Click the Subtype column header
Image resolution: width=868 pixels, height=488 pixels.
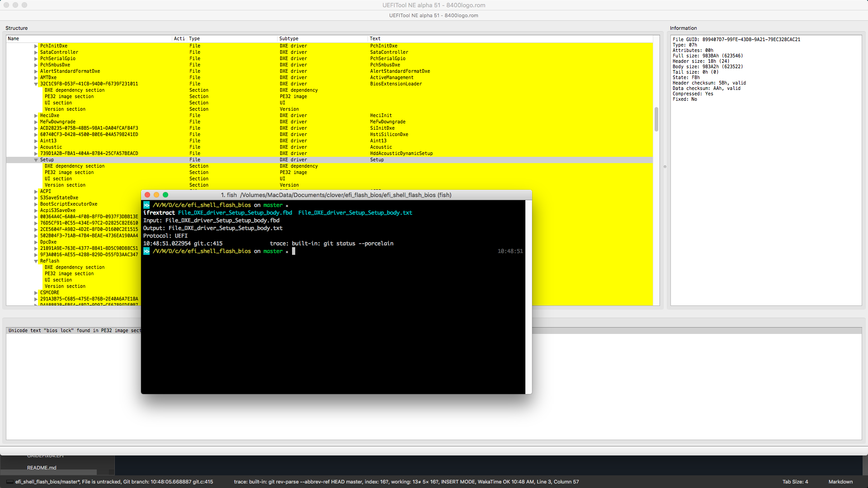pos(289,39)
